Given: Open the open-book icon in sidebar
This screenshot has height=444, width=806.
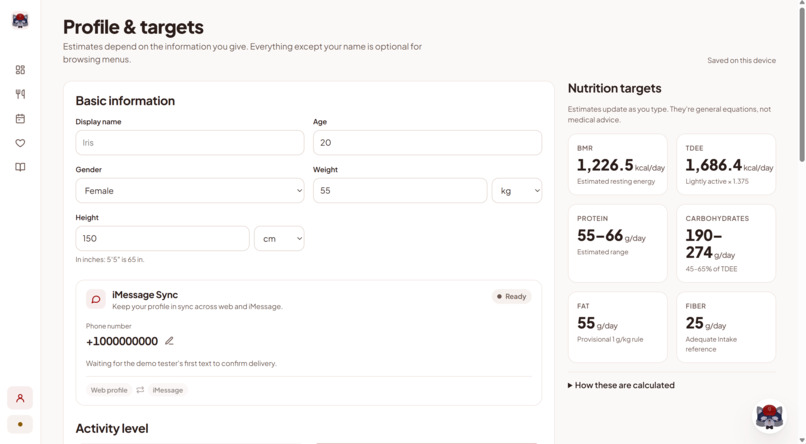Looking at the screenshot, I should [x=20, y=167].
